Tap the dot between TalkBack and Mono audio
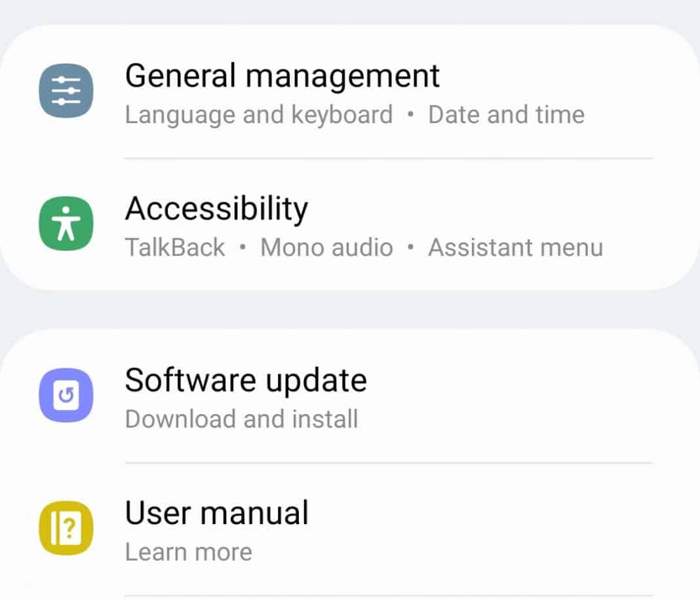 pos(243,248)
